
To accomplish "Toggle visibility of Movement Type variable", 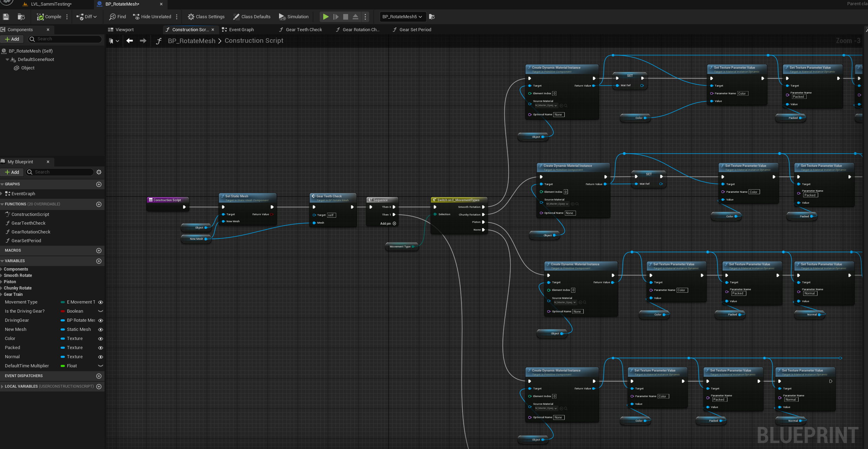I will point(101,302).
